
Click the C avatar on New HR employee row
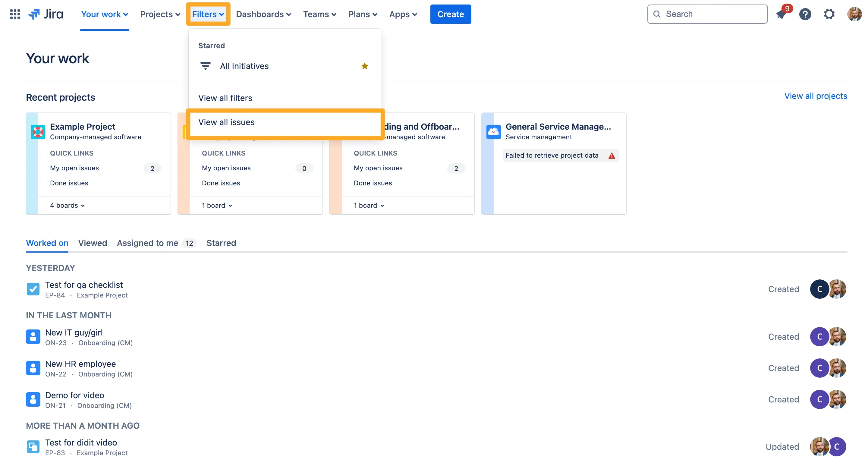(819, 368)
